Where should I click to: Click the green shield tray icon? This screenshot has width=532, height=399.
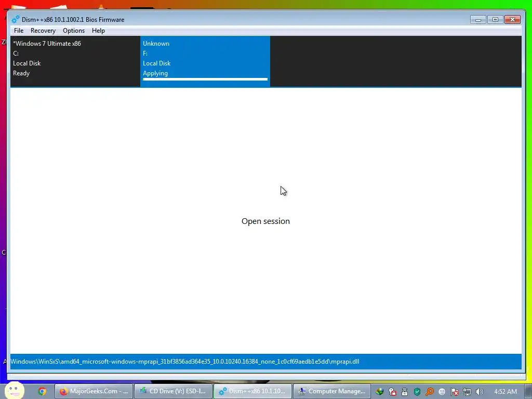[x=417, y=392]
